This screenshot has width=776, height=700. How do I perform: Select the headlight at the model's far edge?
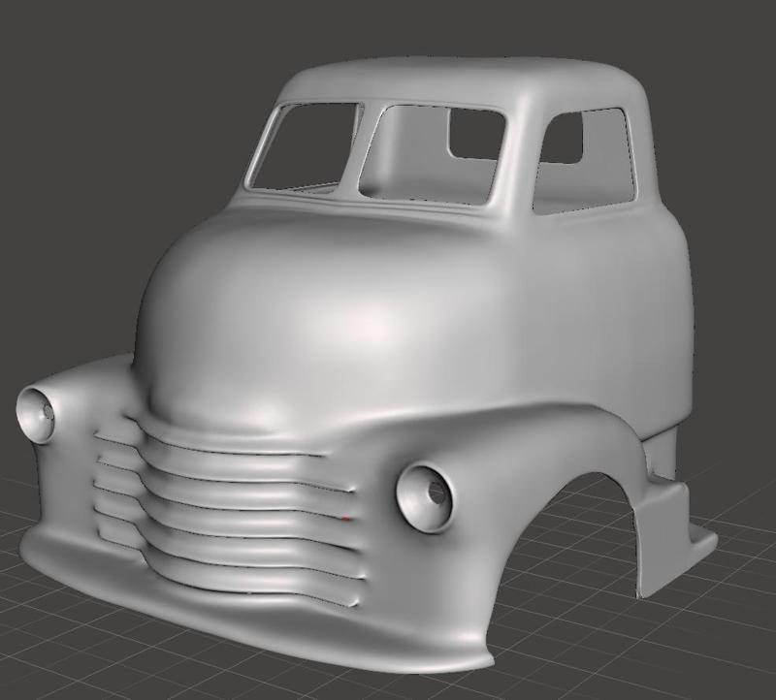tap(36, 415)
